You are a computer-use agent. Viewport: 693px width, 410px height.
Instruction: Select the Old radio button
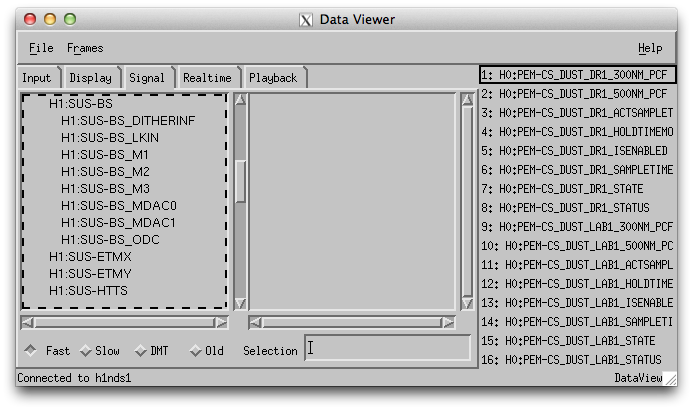(196, 351)
